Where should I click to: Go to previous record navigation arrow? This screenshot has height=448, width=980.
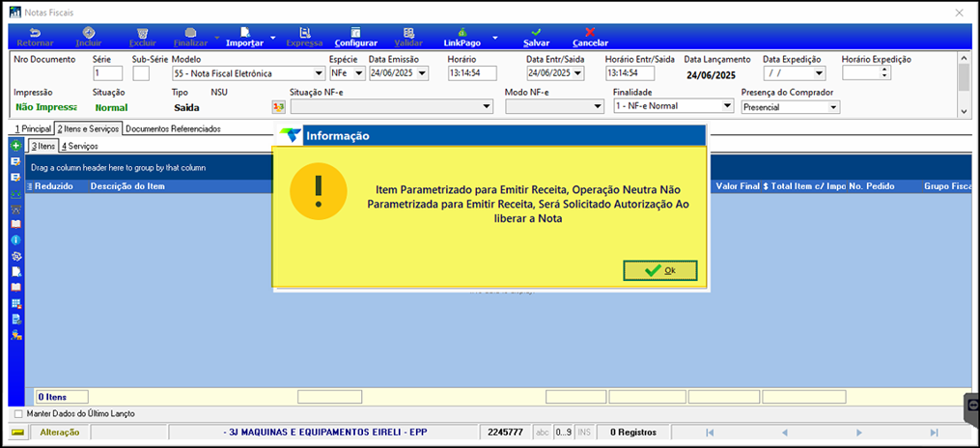(x=784, y=433)
